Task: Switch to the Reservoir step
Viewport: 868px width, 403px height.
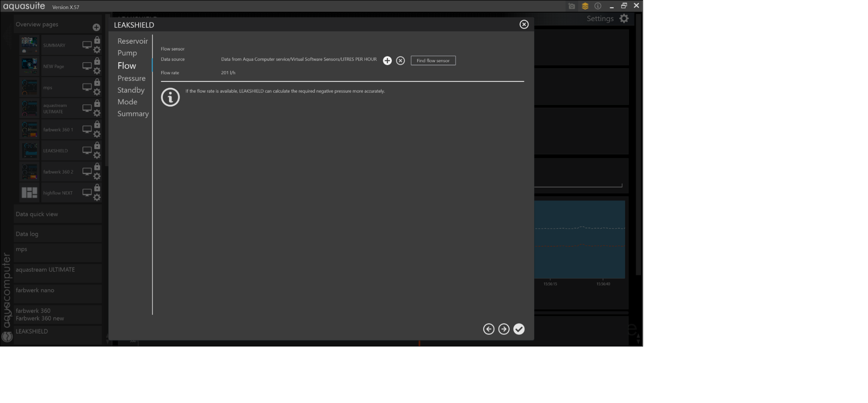Action: pyautogui.click(x=133, y=41)
